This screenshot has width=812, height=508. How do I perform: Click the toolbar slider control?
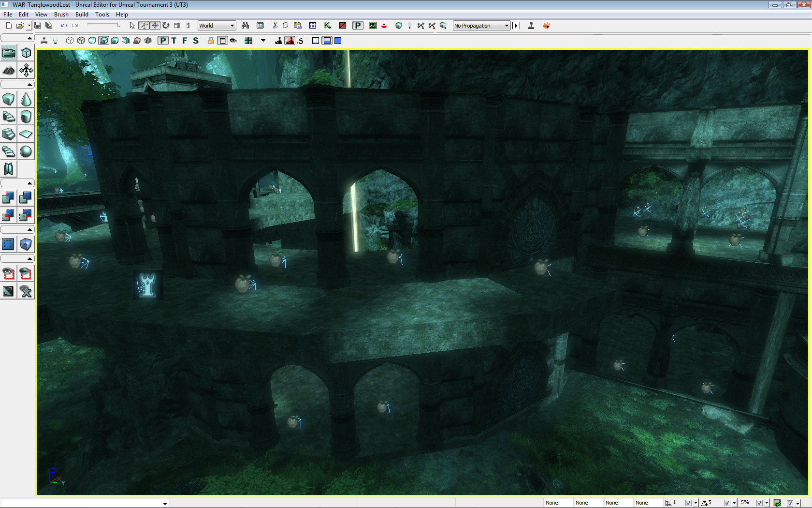103,25
